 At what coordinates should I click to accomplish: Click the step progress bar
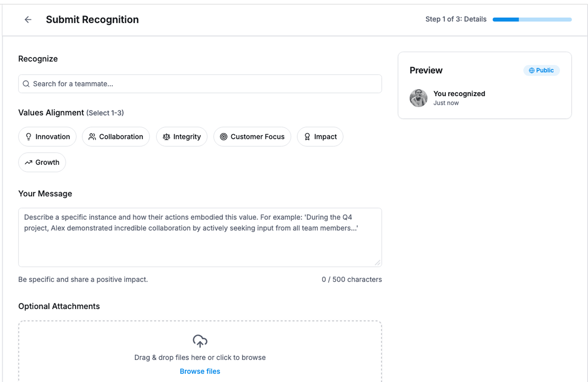pos(532,20)
